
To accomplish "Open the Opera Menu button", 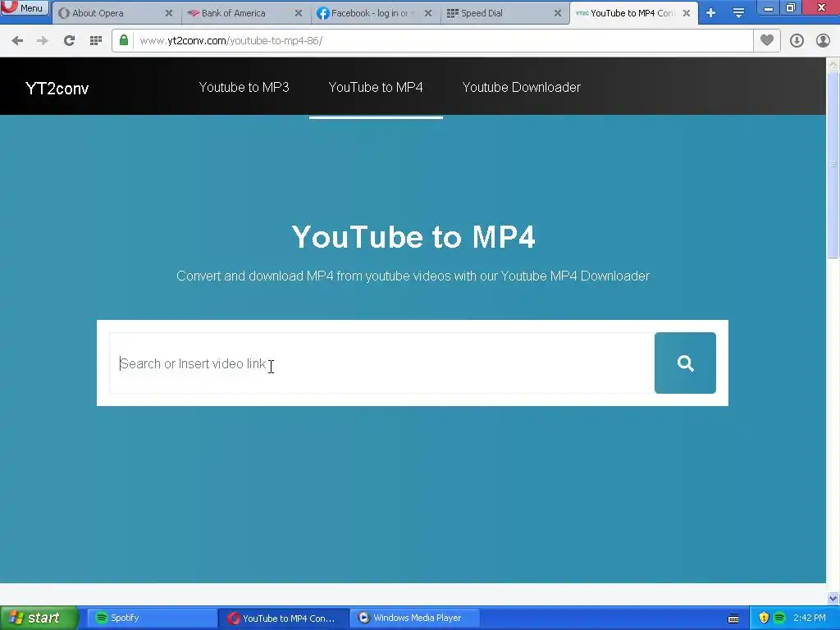I will (25, 8).
